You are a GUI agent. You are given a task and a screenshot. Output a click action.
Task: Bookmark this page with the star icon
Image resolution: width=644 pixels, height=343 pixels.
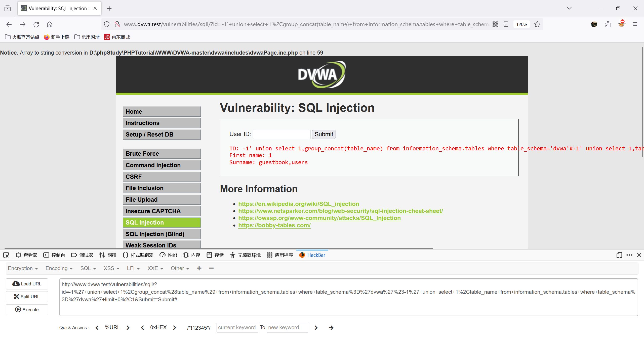537,24
